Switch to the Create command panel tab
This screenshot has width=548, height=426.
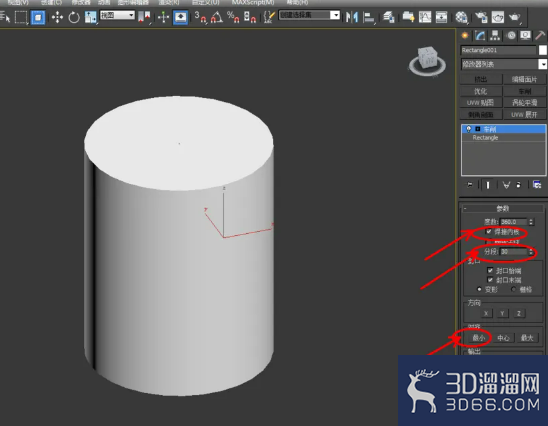465,35
